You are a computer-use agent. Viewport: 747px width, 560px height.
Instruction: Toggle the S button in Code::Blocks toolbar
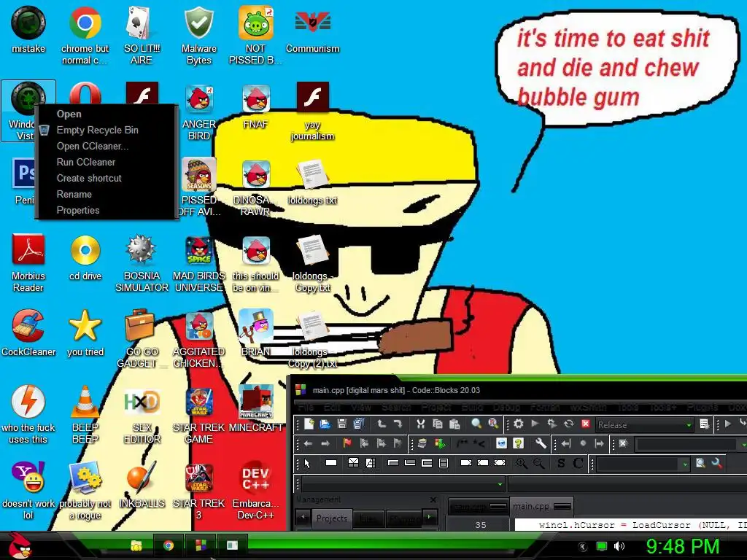(x=561, y=463)
